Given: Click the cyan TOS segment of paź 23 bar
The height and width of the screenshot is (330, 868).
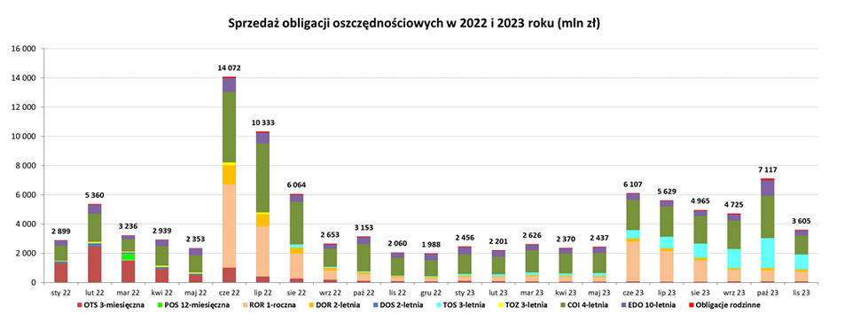Looking at the screenshot, I should tap(769, 253).
